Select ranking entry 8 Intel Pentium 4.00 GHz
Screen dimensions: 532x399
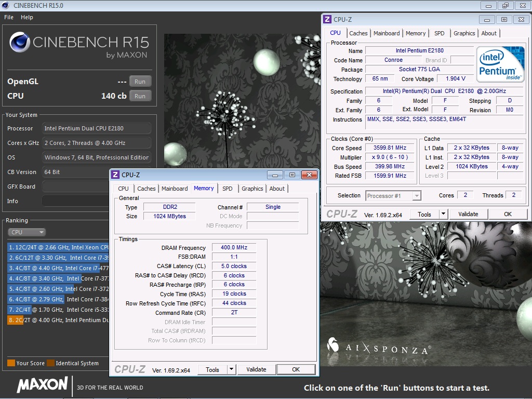(58, 320)
